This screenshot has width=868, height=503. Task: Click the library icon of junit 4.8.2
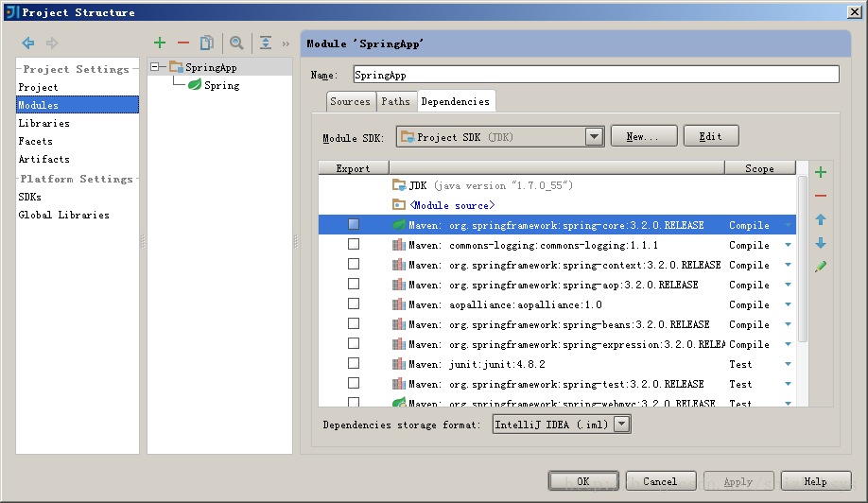point(399,364)
